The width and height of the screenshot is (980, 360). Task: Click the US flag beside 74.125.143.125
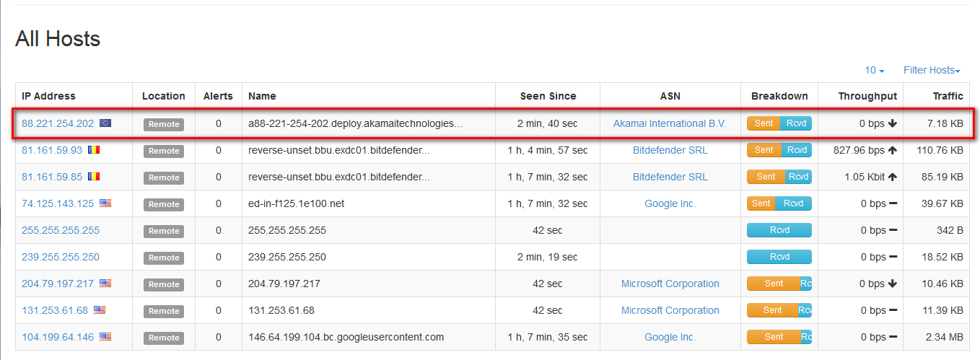[x=105, y=203]
